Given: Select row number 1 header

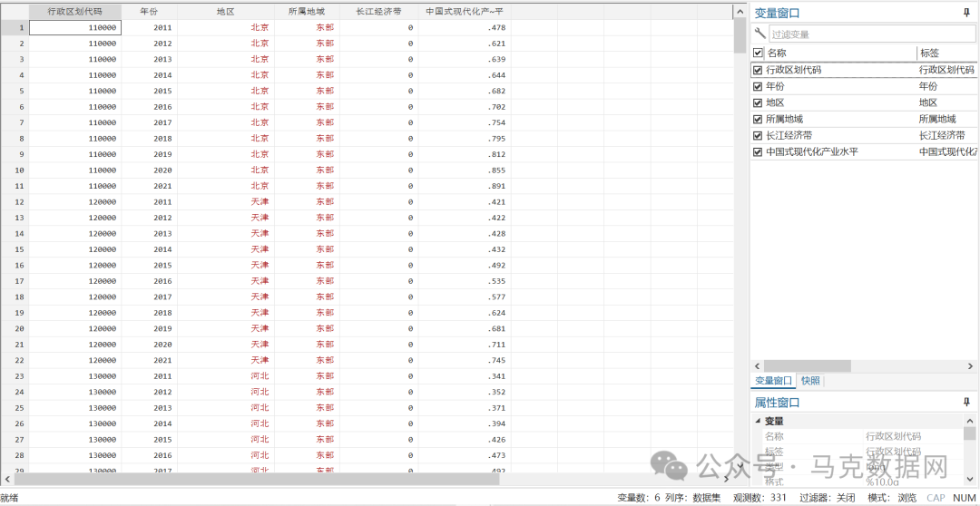Looking at the screenshot, I should coord(15,27).
